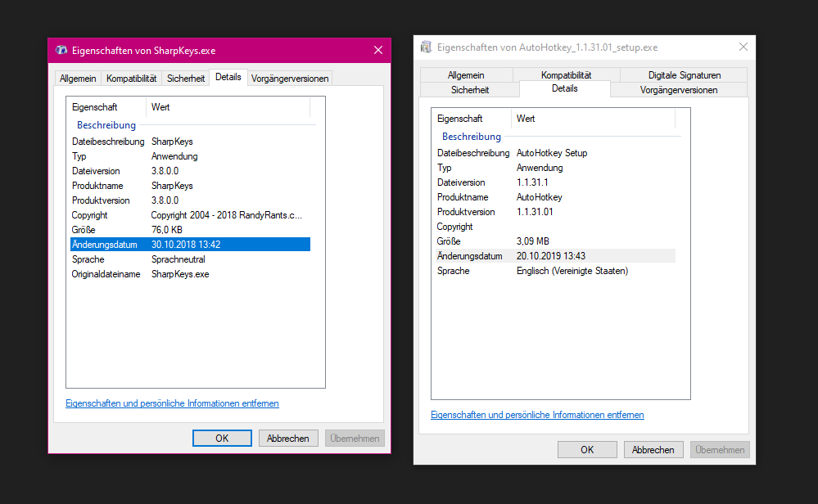818x504 pixels.
Task: Close the SharpKeys.exe properties window
Action: coord(378,50)
